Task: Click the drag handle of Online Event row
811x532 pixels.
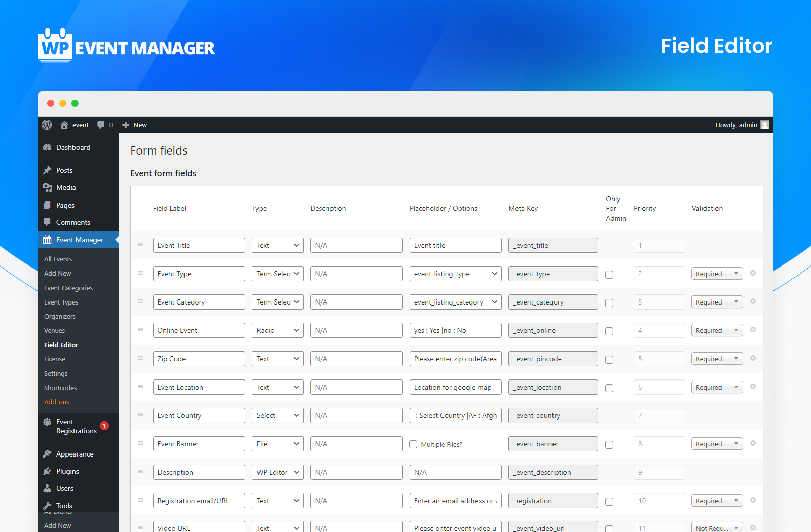Action: (141, 330)
